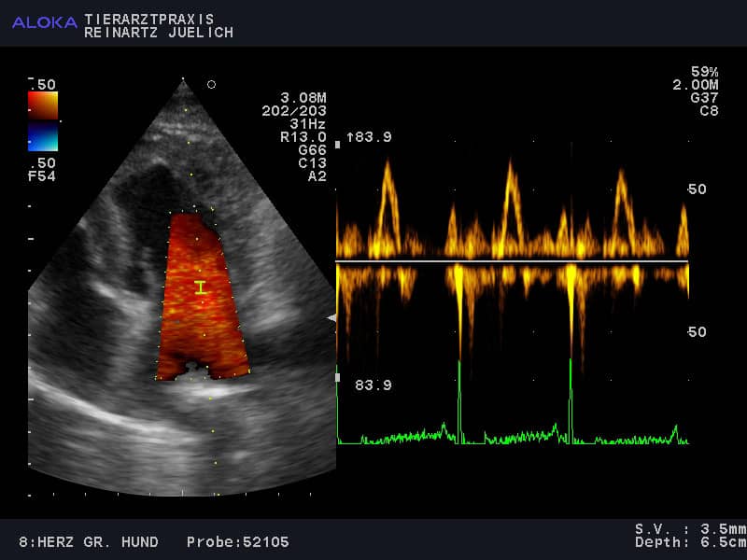Click the Depth: 6.5cm value
The width and height of the screenshot is (747, 560).
pyautogui.click(x=691, y=542)
